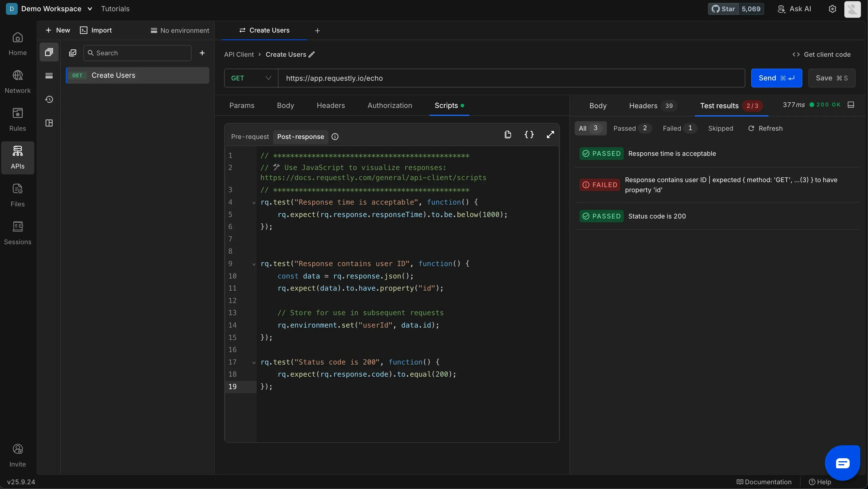The image size is (868, 489).
Task: Open the History clock icon panel
Action: click(x=49, y=99)
